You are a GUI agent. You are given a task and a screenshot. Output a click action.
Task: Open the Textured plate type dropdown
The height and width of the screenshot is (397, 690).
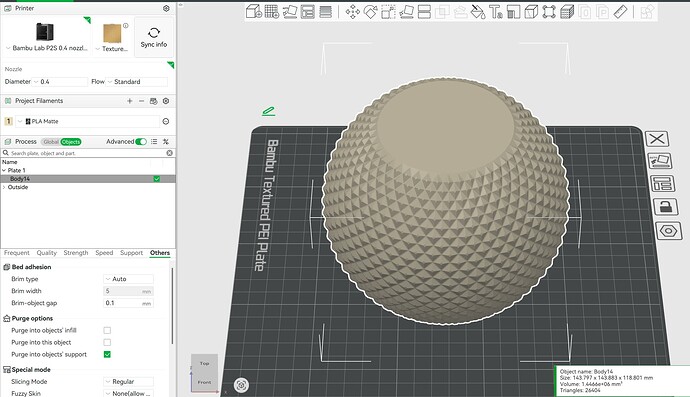(112, 49)
